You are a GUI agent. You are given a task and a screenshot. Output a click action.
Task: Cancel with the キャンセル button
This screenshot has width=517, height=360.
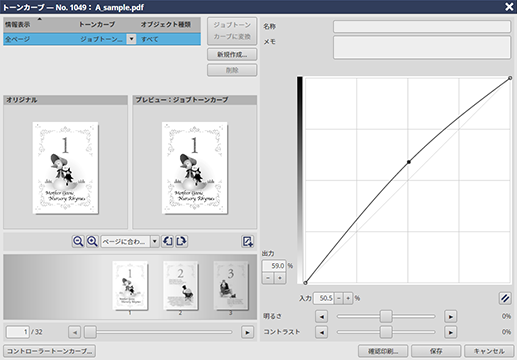coord(489,351)
